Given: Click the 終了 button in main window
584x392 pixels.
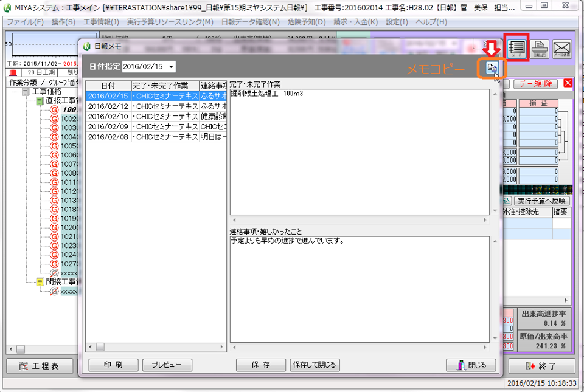Looking at the screenshot, I should tap(541, 366).
